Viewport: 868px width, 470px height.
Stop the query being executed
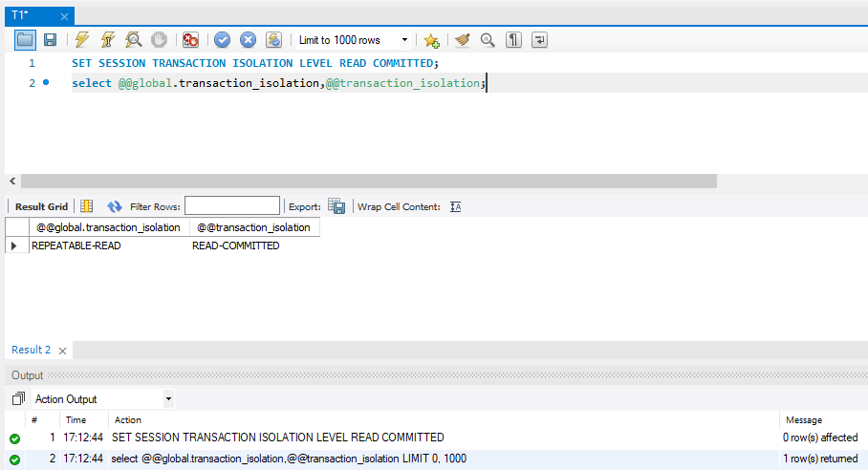[x=159, y=40]
